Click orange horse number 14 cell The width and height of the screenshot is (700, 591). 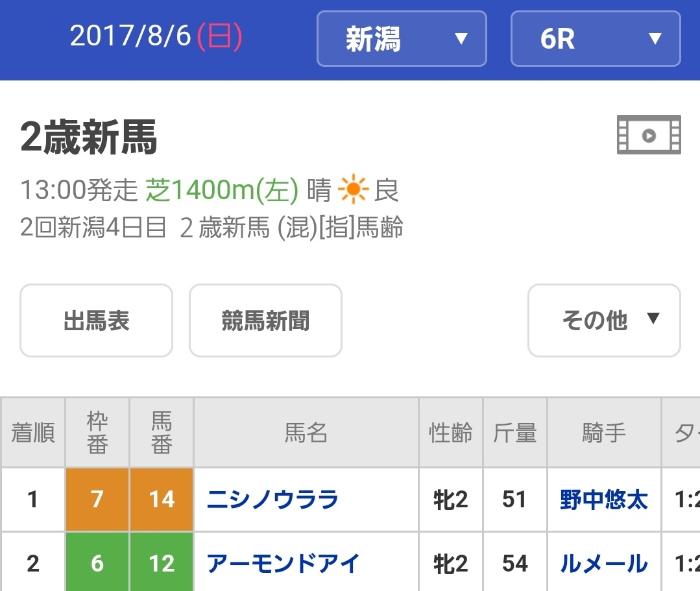[x=162, y=500]
